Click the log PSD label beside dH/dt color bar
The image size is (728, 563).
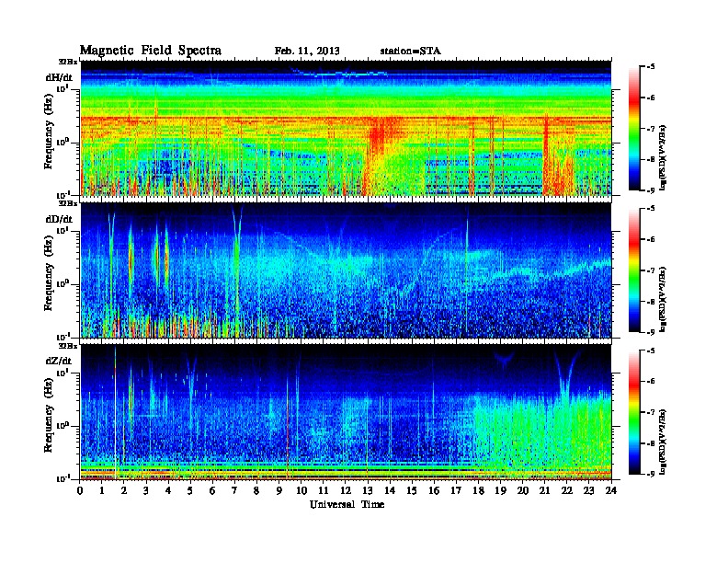point(663,157)
